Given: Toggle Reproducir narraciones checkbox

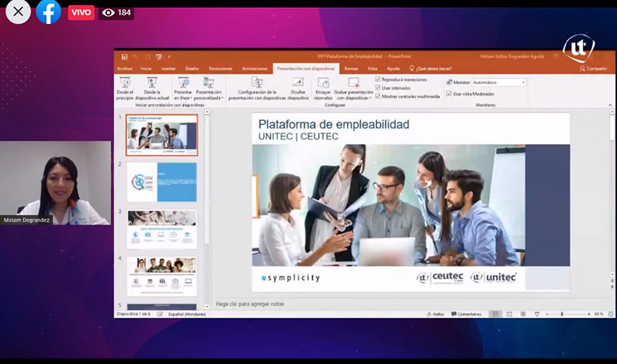Looking at the screenshot, I should 377,79.
